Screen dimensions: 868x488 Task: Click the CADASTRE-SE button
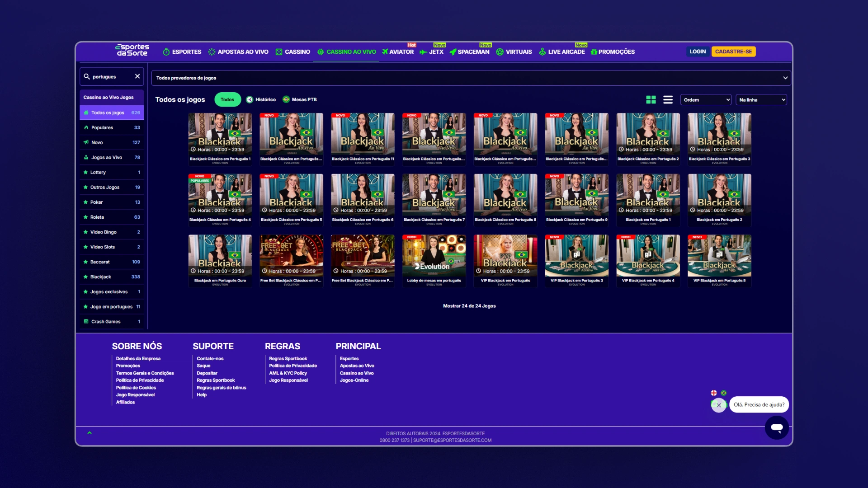click(x=733, y=52)
